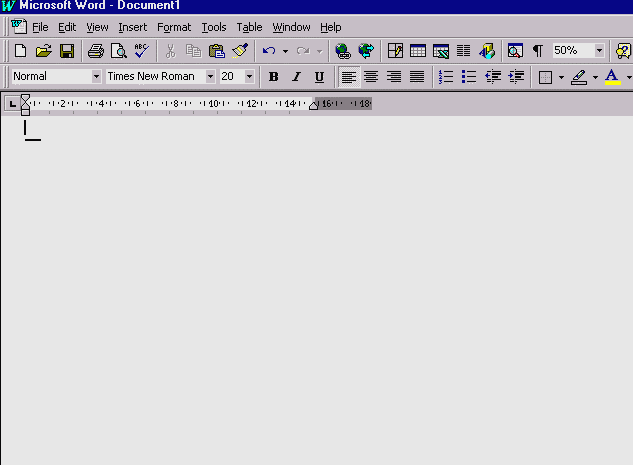Insert a table from toolbar

pyautogui.click(x=417, y=50)
